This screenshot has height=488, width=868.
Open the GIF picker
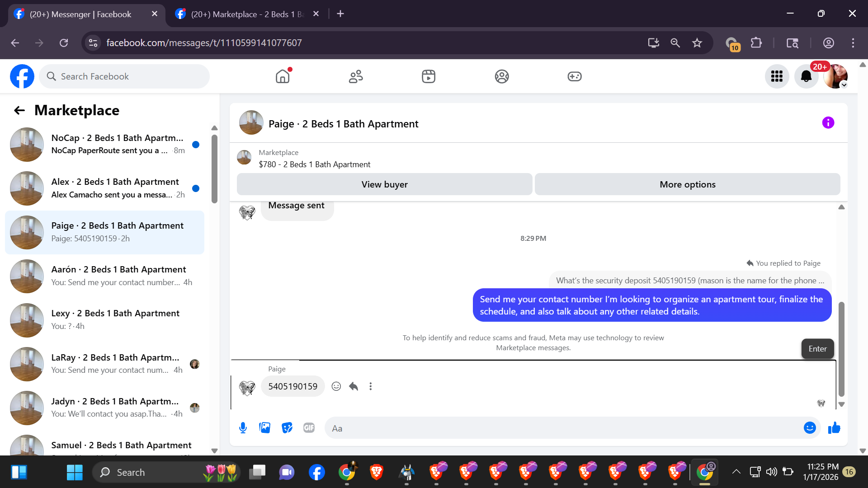click(309, 428)
